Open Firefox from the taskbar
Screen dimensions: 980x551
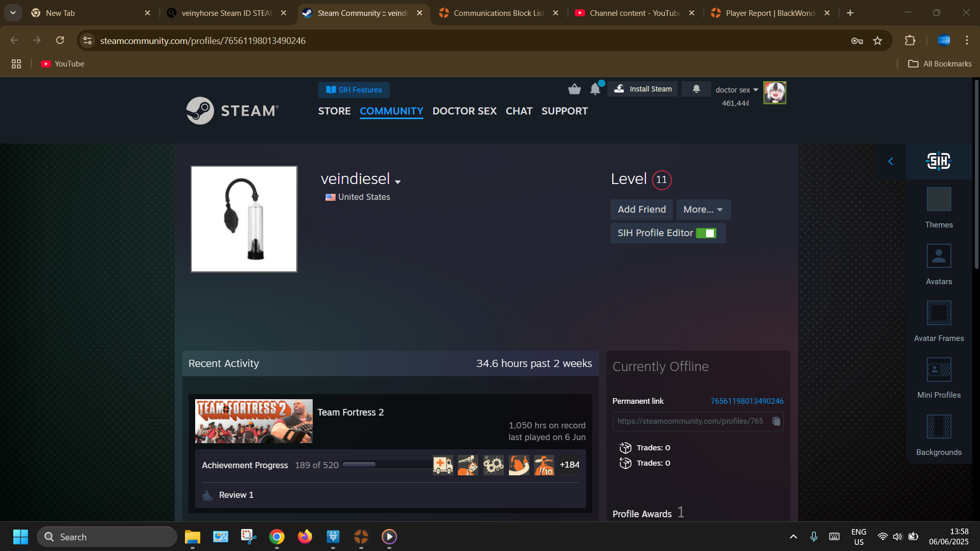305,537
